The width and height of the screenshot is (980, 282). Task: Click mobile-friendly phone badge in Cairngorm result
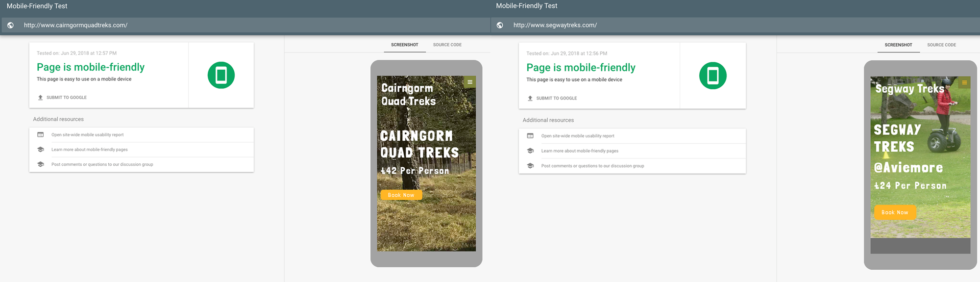(221, 75)
